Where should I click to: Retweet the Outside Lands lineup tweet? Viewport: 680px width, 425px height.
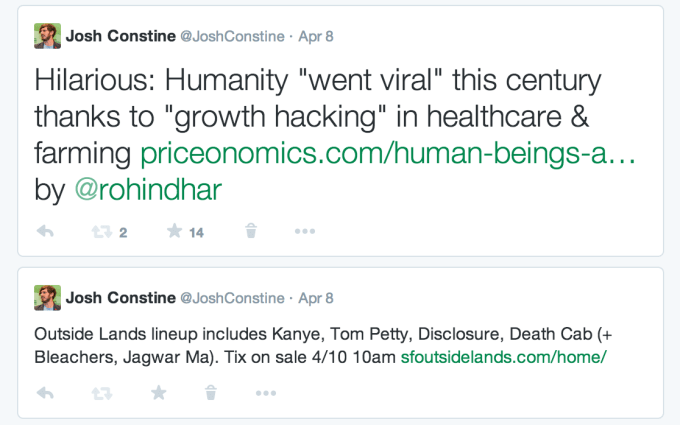tap(102, 393)
